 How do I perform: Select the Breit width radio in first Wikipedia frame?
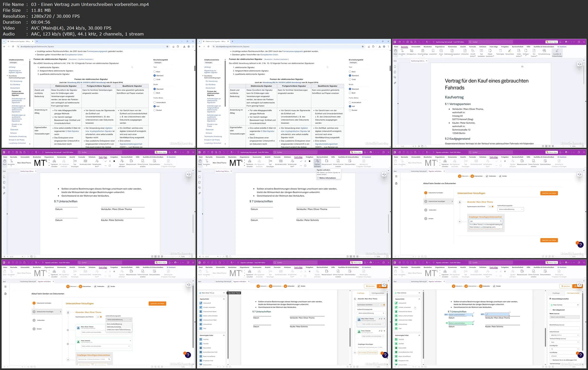[x=155, y=93]
